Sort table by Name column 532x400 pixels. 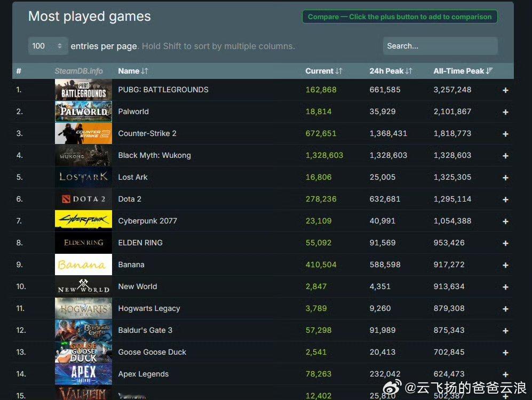(x=133, y=71)
